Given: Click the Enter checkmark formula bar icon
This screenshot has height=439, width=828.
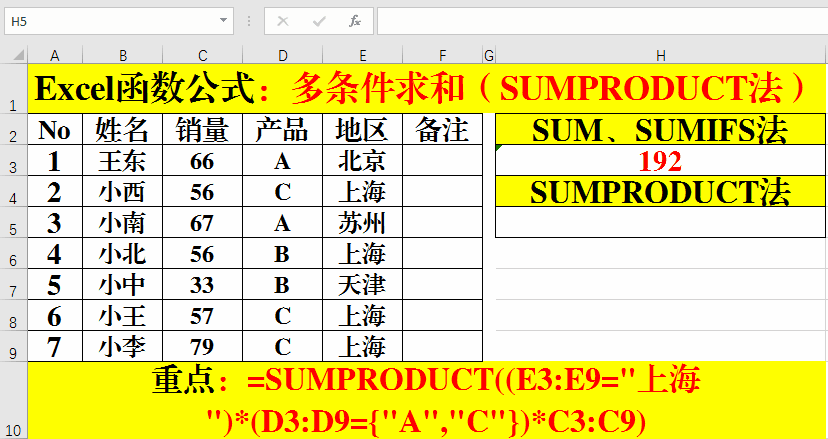Looking at the screenshot, I should pos(319,21).
